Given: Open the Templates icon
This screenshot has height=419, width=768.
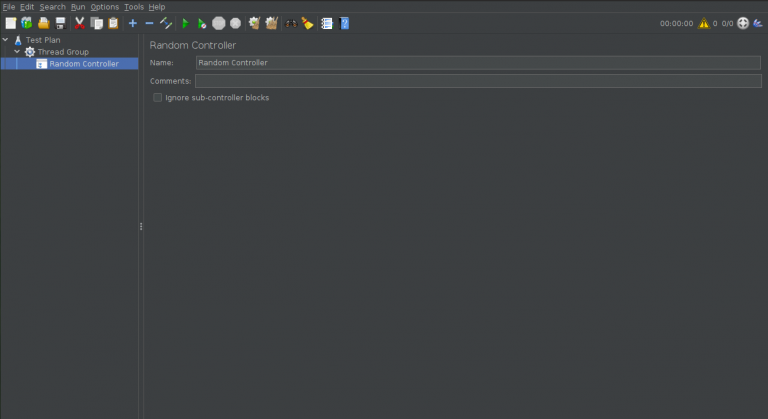Looking at the screenshot, I should coord(27,23).
